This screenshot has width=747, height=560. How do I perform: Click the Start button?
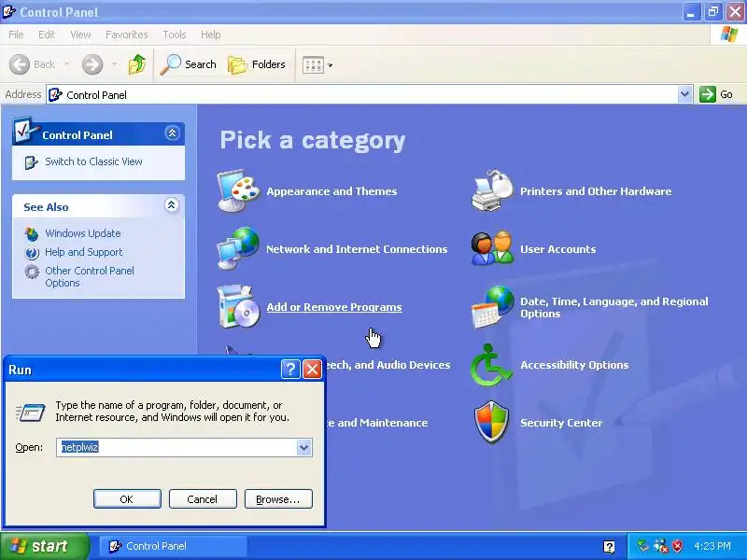44,546
